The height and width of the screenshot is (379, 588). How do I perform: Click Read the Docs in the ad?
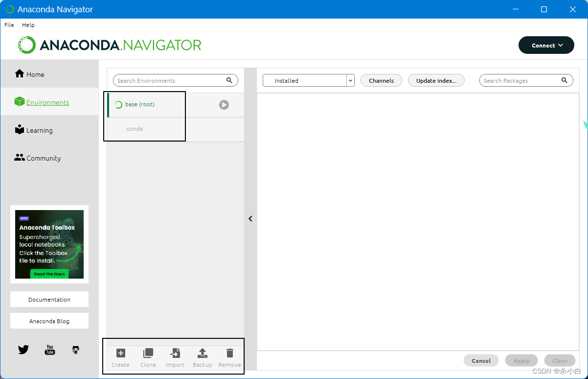[x=49, y=274]
